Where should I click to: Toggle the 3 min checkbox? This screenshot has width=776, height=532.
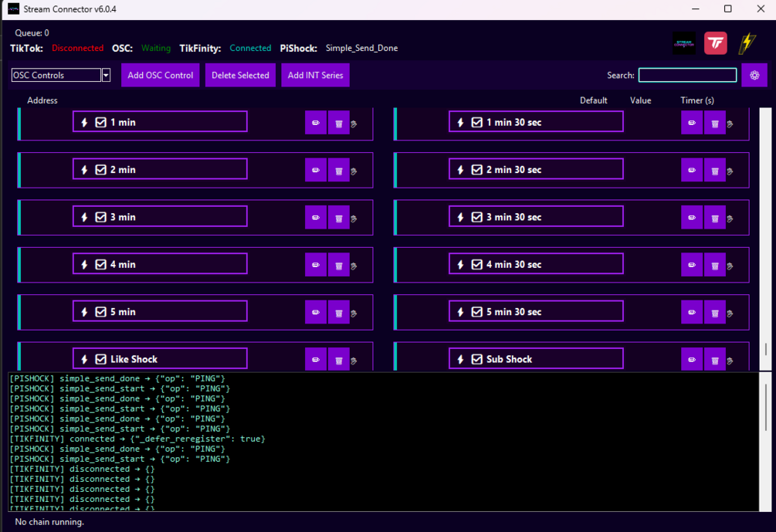pos(101,217)
